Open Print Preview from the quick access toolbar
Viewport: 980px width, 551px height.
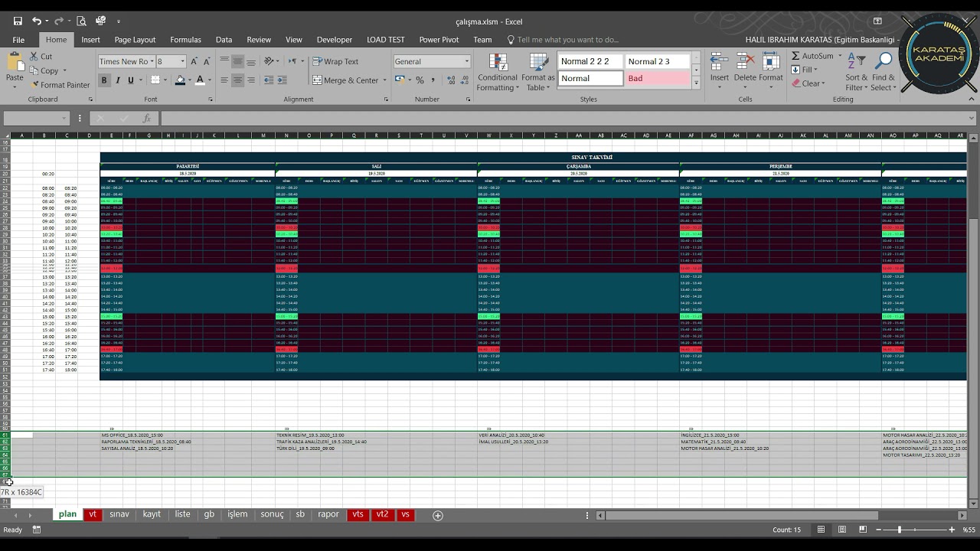(x=82, y=21)
